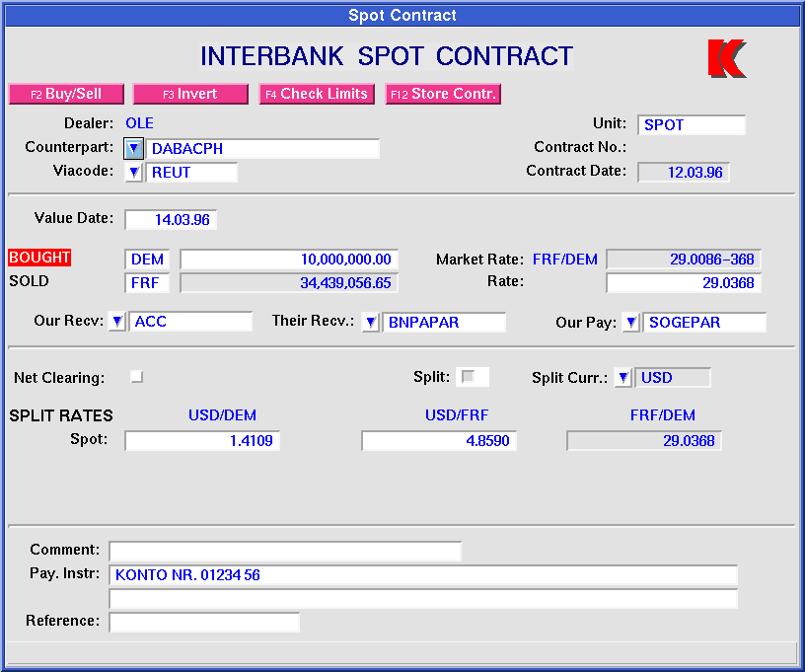
Task: Click the Their Recv. field BNPAPAR
Action: [x=444, y=323]
